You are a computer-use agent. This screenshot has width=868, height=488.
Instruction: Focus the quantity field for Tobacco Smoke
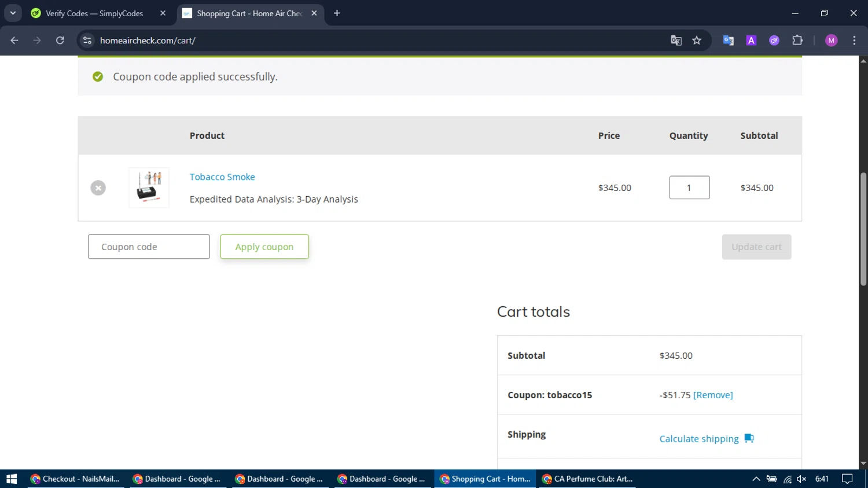(x=689, y=188)
